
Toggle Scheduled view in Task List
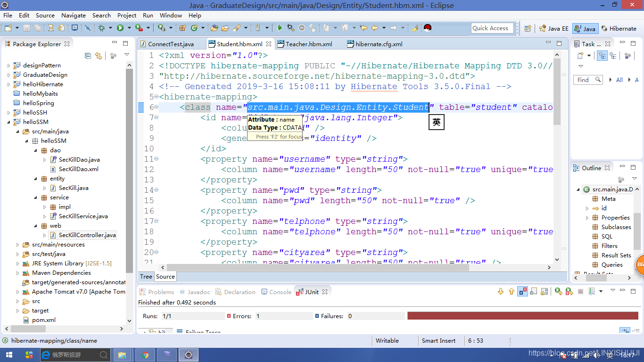click(x=613, y=56)
